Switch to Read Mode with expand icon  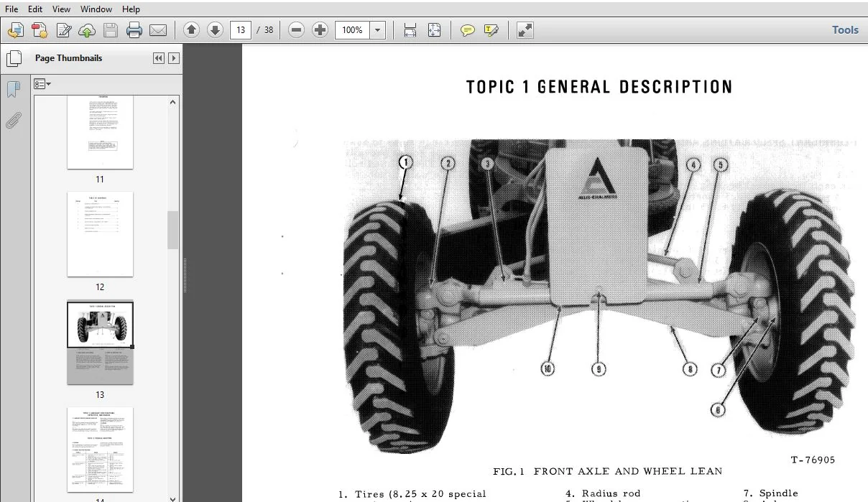(525, 30)
